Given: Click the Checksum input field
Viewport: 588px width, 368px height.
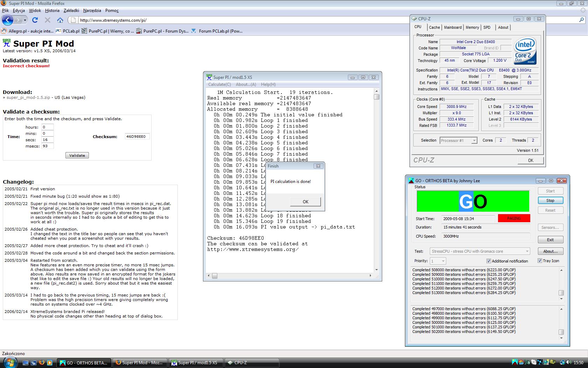Looking at the screenshot, I should pyautogui.click(x=137, y=136).
